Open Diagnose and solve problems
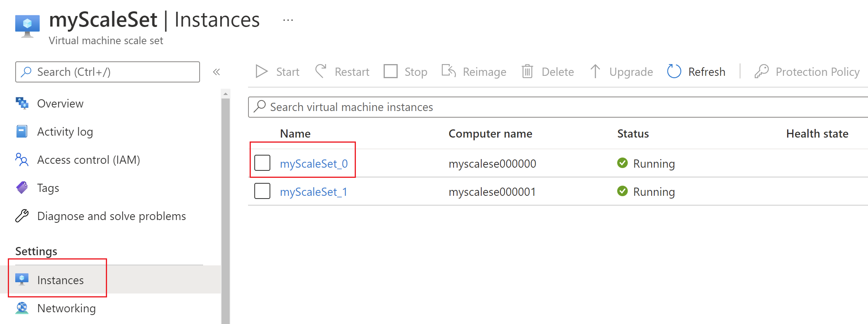 111,216
